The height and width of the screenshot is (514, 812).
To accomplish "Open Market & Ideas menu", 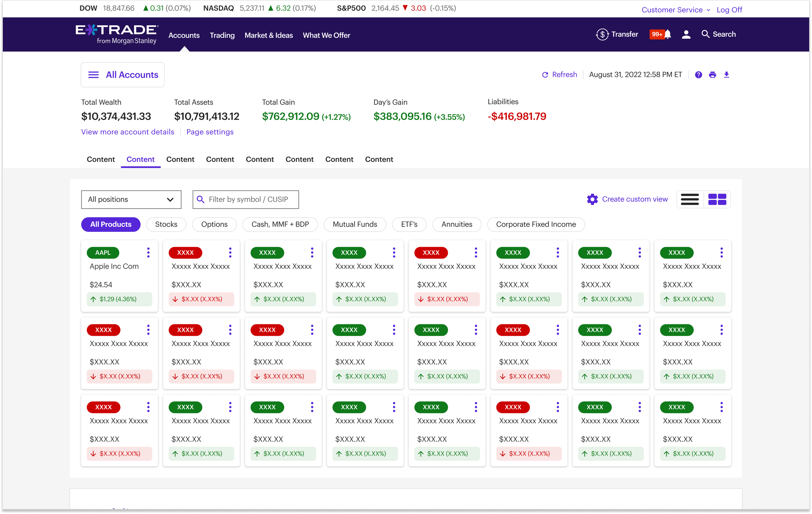I will (268, 35).
